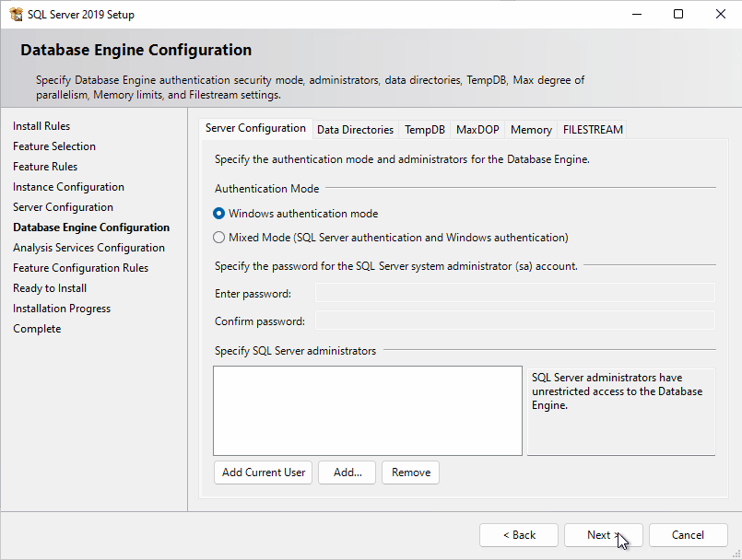Switch to the Server Configuration tab

[255, 128]
